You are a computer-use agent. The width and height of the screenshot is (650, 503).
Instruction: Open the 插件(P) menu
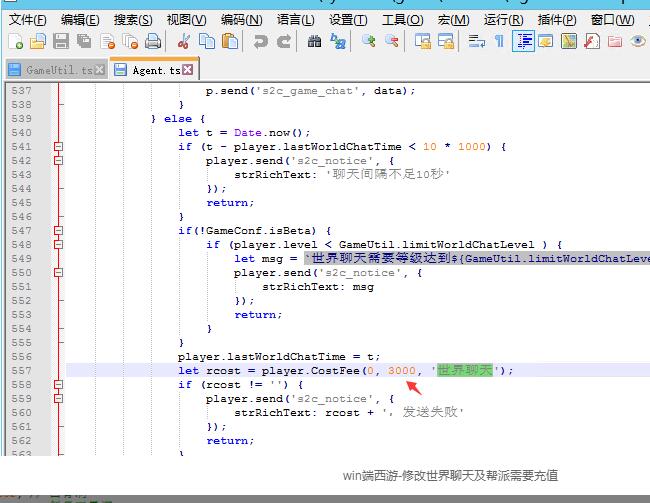(x=556, y=19)
